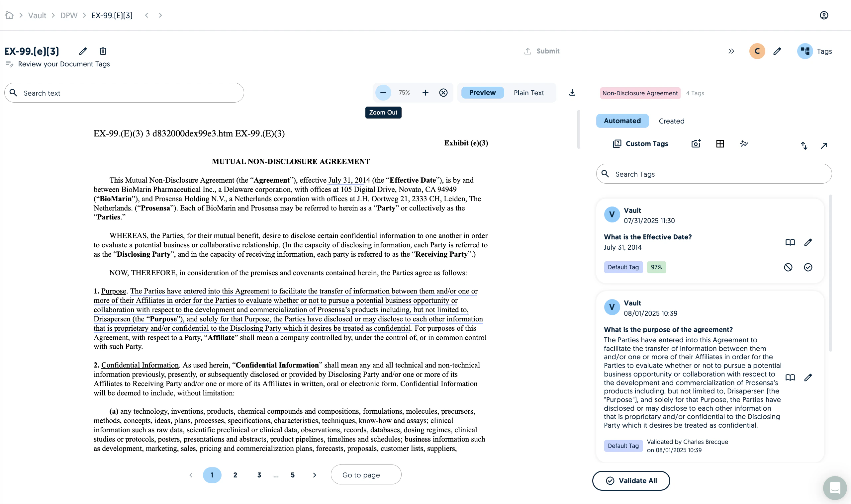Switch to Preview view

coord(482,92)
